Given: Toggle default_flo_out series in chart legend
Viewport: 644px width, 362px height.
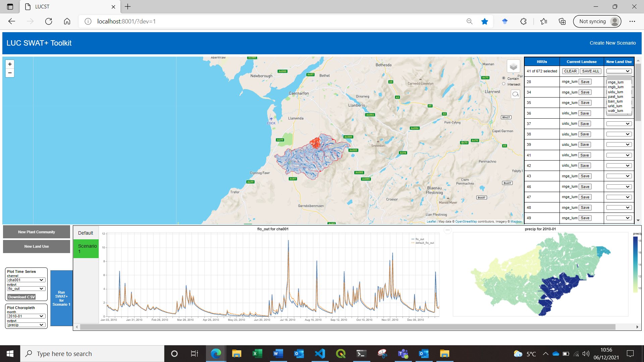Looking at the screenshot, I should pos(423,243).
